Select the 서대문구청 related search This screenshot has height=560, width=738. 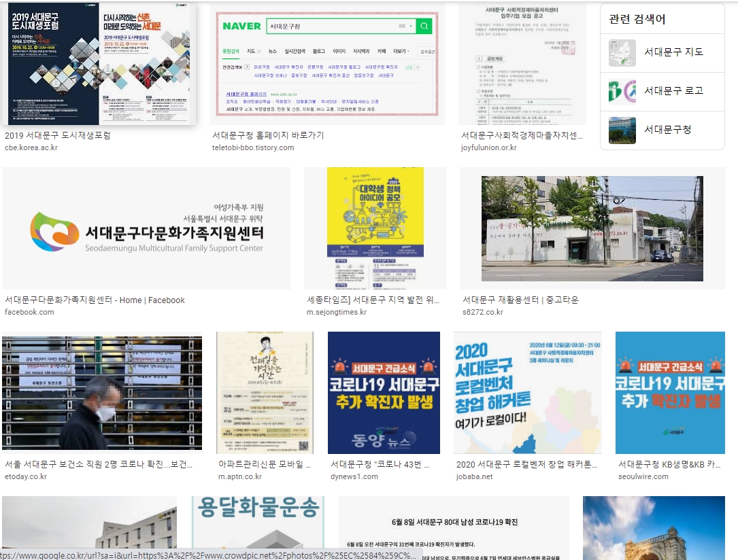662,130
